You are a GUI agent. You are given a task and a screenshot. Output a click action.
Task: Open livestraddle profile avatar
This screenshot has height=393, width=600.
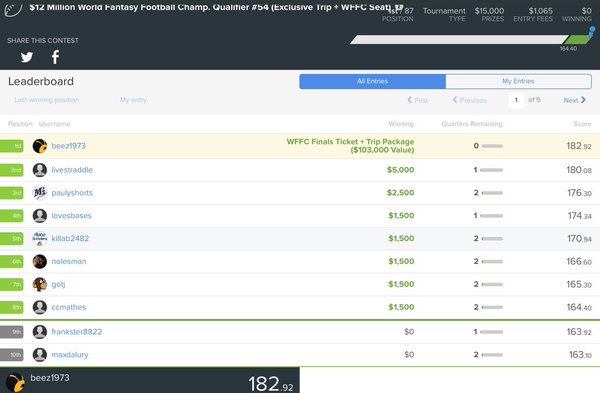tap(40, 170)
